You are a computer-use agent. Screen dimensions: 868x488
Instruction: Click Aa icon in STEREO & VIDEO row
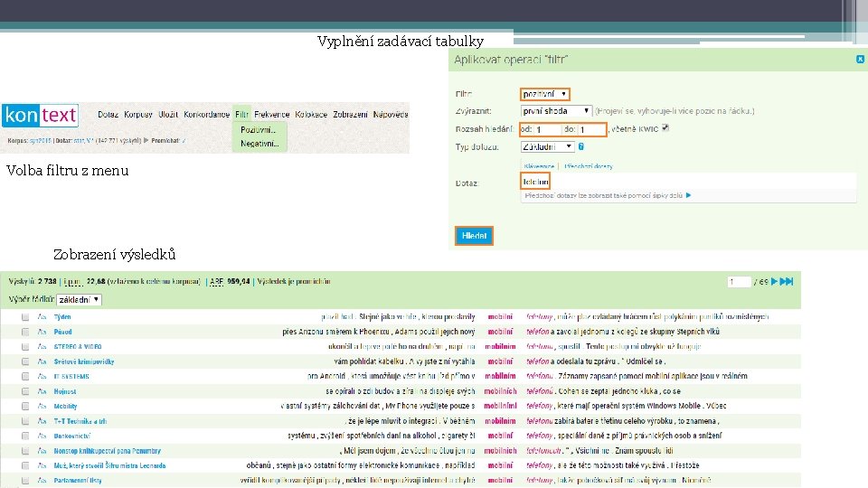pos(42,347)
